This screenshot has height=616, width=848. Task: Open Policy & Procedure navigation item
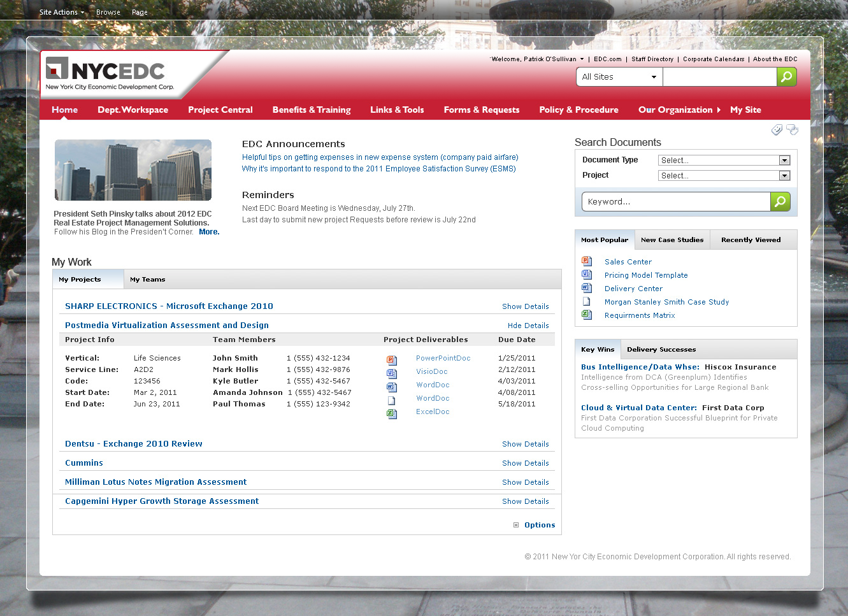(x=579, y=110)
